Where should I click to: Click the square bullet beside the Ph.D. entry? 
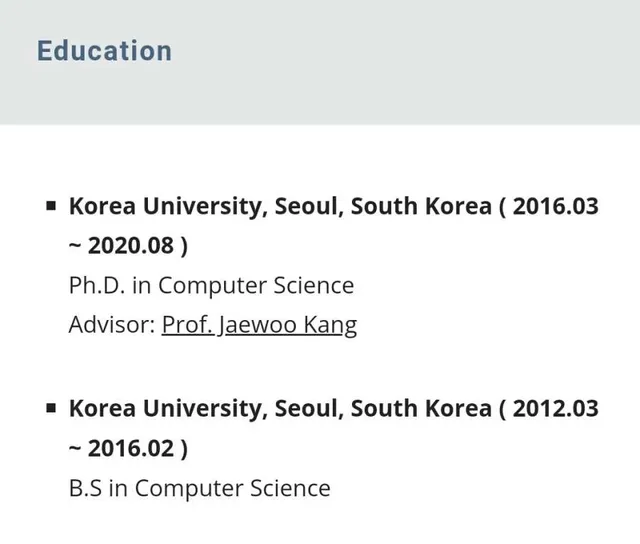pyautogui.click(x=51, y=207)
